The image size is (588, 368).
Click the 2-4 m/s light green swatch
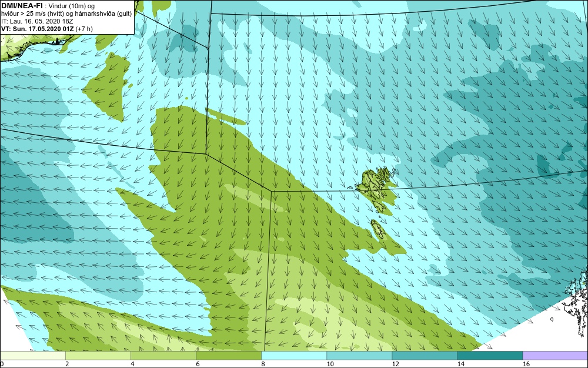pyautogui.click(x=98, y=355)
